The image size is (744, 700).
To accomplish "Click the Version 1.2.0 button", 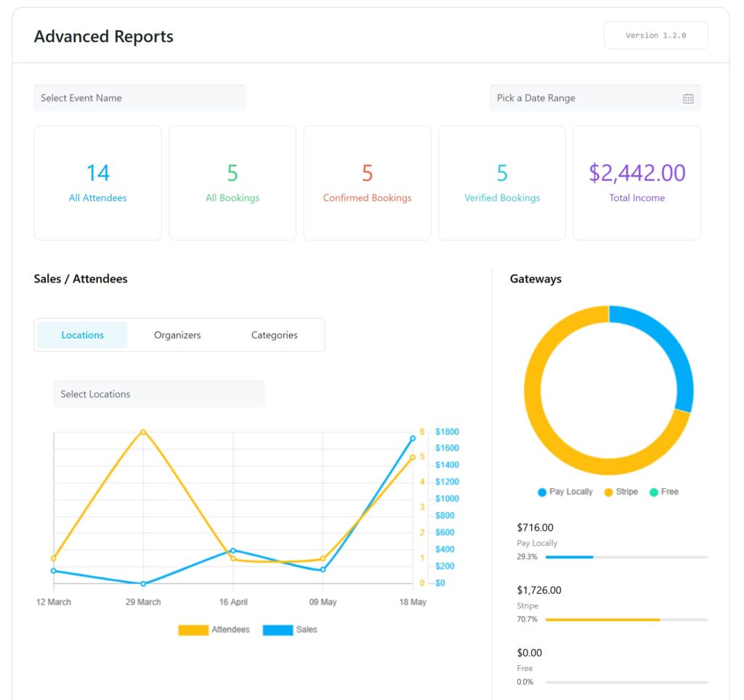I will point(655,35).
